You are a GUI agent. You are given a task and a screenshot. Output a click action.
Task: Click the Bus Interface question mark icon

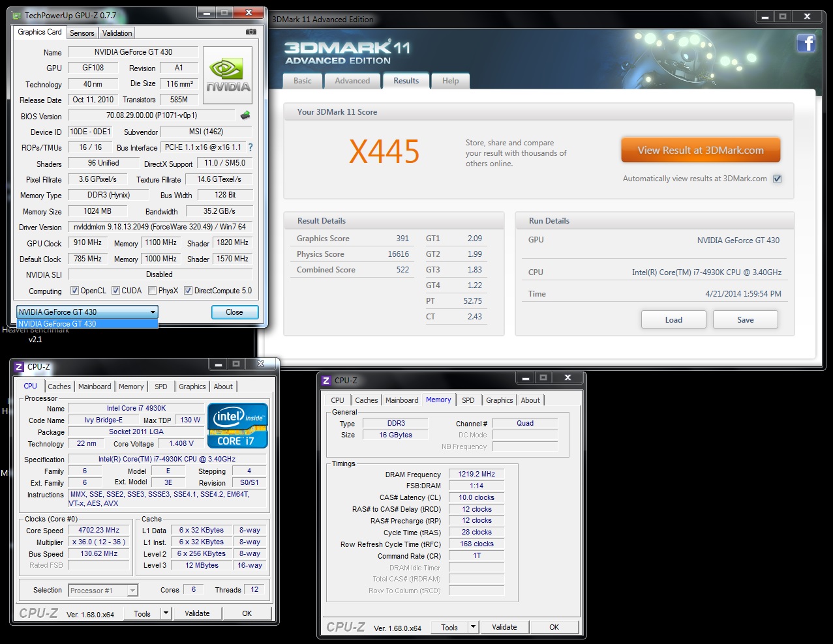(x=250, y=147)
